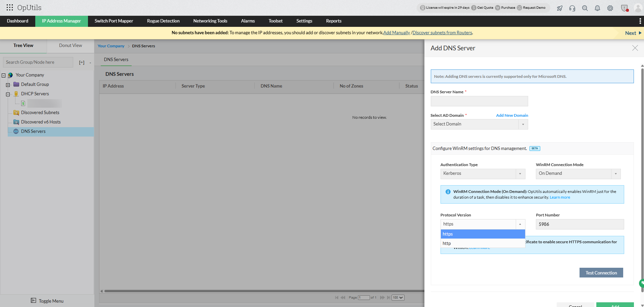Go to the next page of results
Image resolution: width=644 pixels, height=307 pixels.
point(382,298)
